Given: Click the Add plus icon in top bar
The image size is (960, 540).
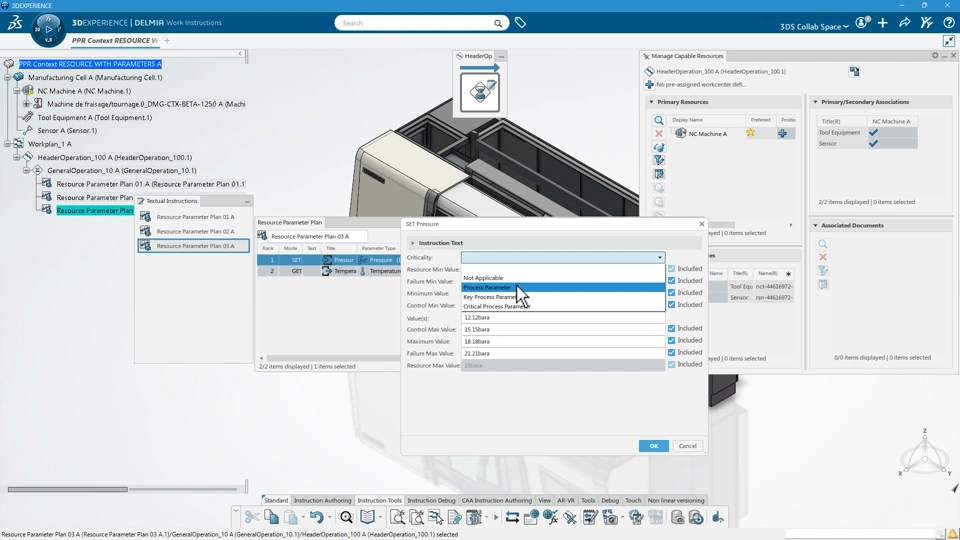Looking at the screenshot, I should (x=883, y=23).
